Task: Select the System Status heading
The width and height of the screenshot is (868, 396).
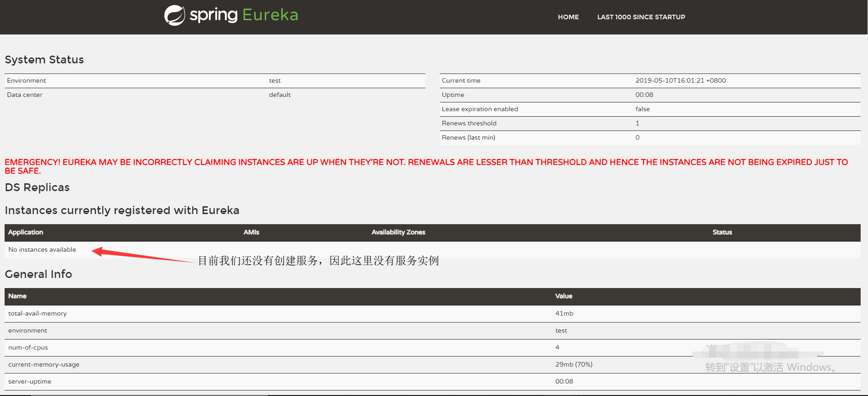Action: [44, 60]
